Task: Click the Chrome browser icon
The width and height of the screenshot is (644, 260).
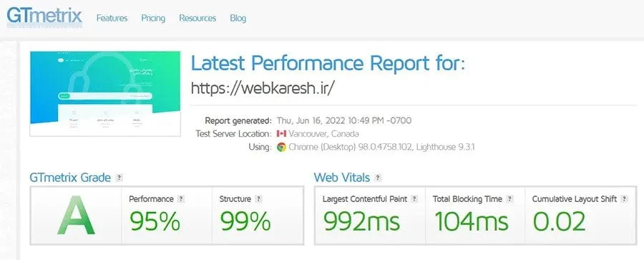Action: [281, 147]
